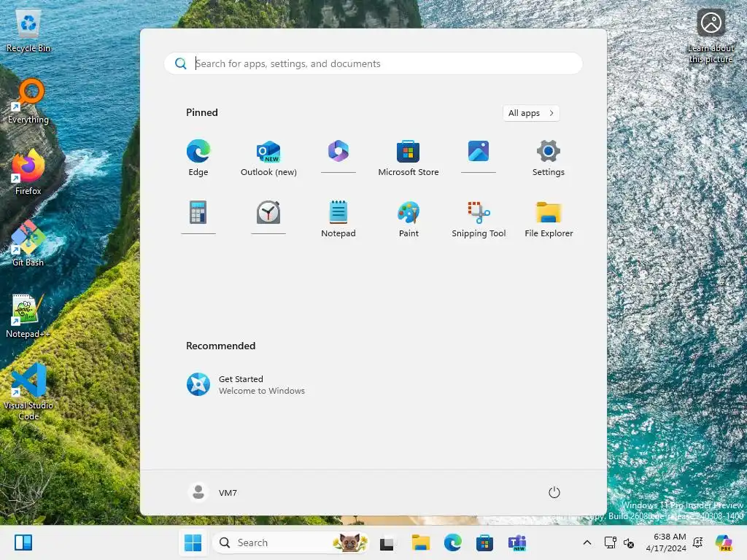
Task: Select the Git Bash desktop shortcut
Action: click(x=28, y=244)
